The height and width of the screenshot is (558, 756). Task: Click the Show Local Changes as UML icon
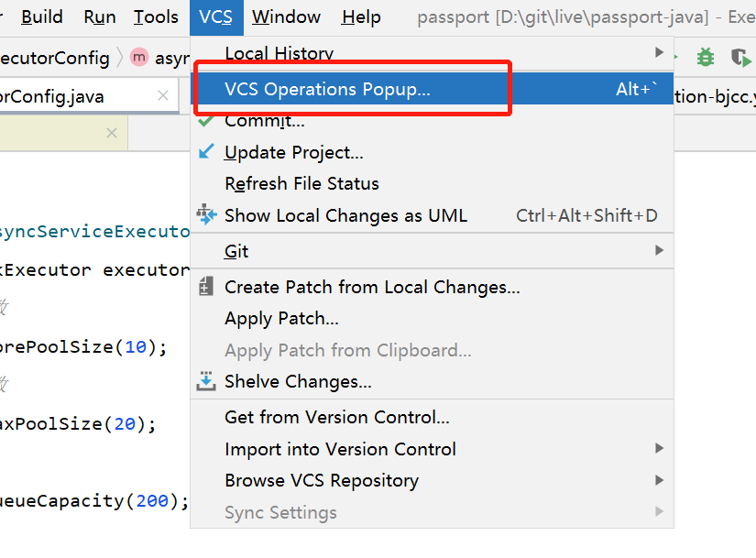tap(206, 215)
